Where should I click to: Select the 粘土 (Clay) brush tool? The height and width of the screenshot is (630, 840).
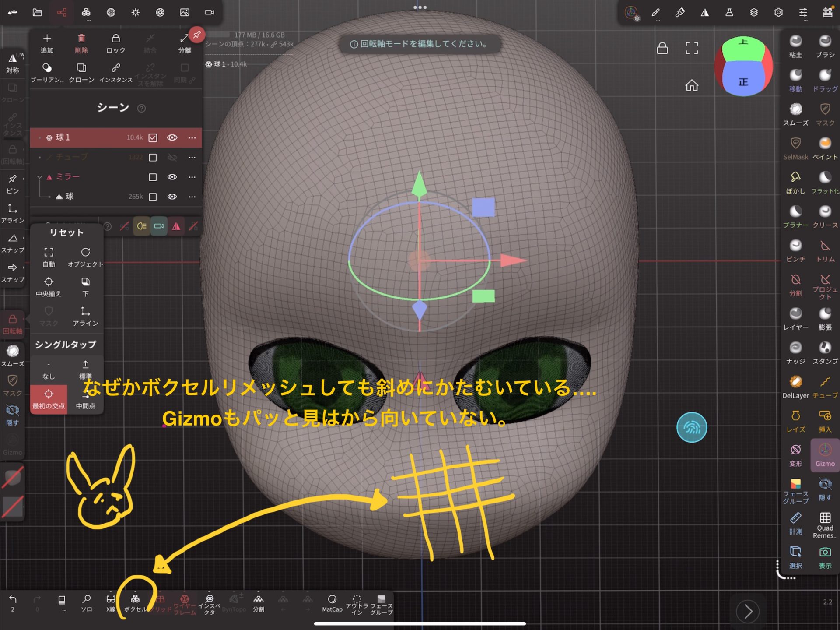coord(795,46)
